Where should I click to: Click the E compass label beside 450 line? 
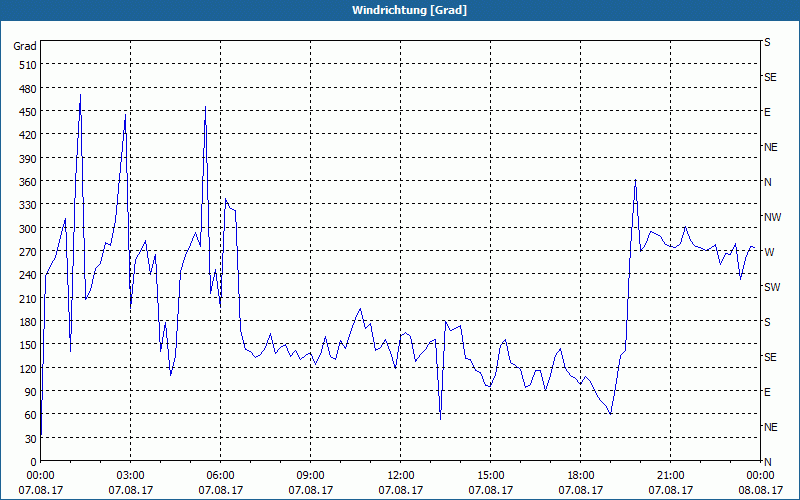tap(767, 112)
